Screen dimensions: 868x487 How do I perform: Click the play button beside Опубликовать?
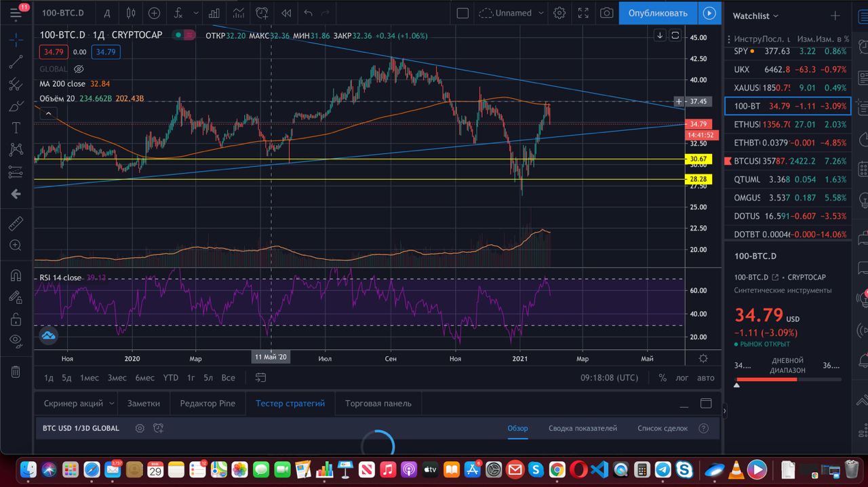(x=709, y=13)
